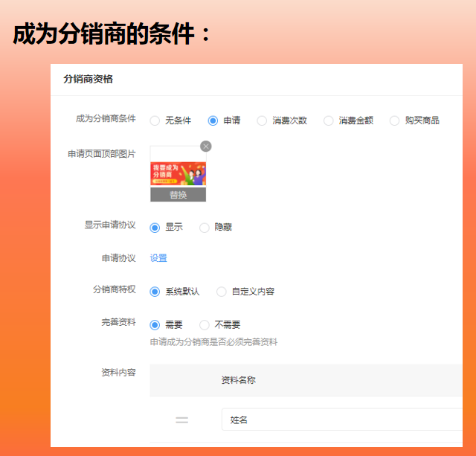Click the 资料名称 column header

(239, 380)
